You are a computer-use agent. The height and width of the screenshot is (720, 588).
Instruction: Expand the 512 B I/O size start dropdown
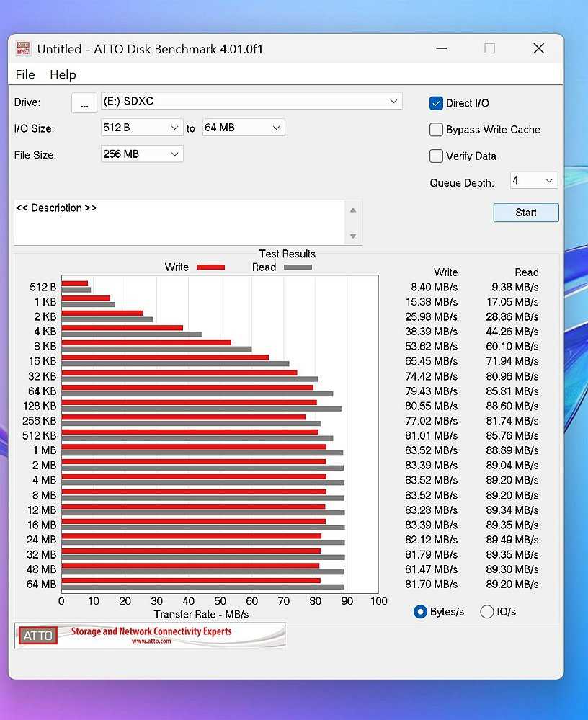point(142,128)
